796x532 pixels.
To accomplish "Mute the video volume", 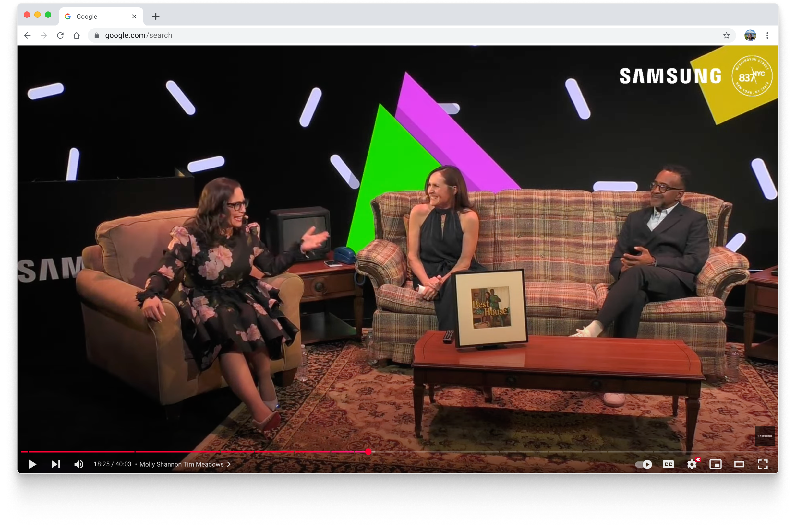I will (x=79, y=464).
